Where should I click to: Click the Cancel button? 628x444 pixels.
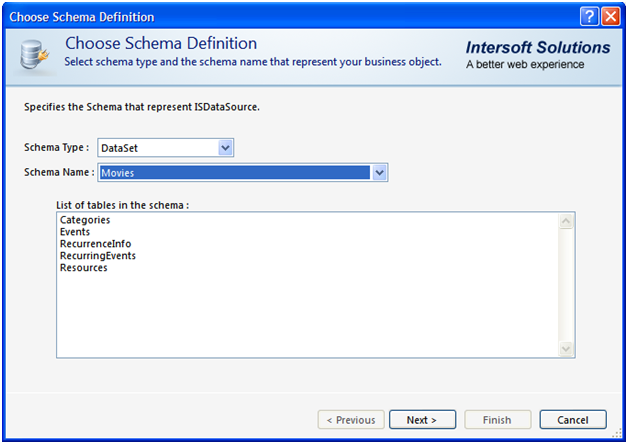tap(573, 420)
